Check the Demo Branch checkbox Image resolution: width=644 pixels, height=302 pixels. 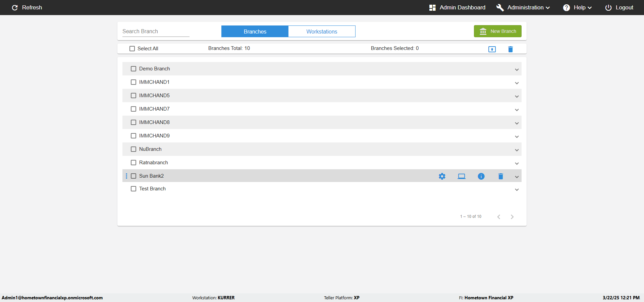click(133, 69)
